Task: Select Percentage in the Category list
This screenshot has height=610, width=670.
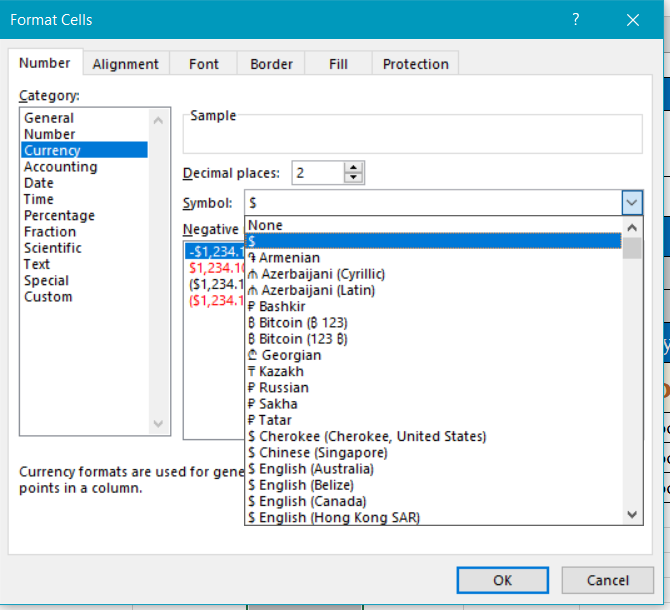Action: point(59,216)
